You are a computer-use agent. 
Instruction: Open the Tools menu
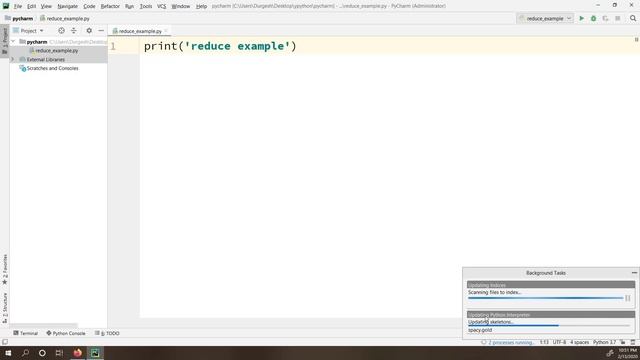146,6
